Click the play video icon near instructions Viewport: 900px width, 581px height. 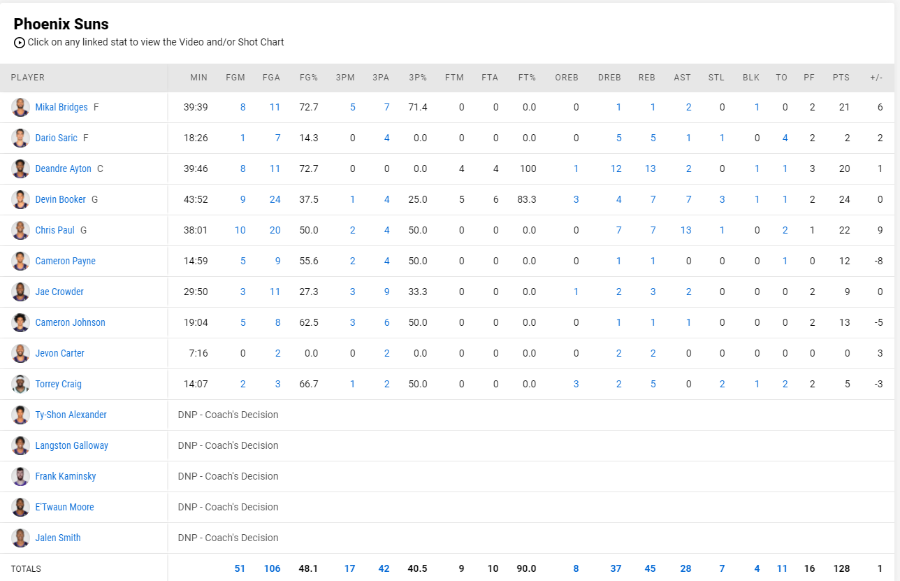pyautogui.click(x=19, y=42)
